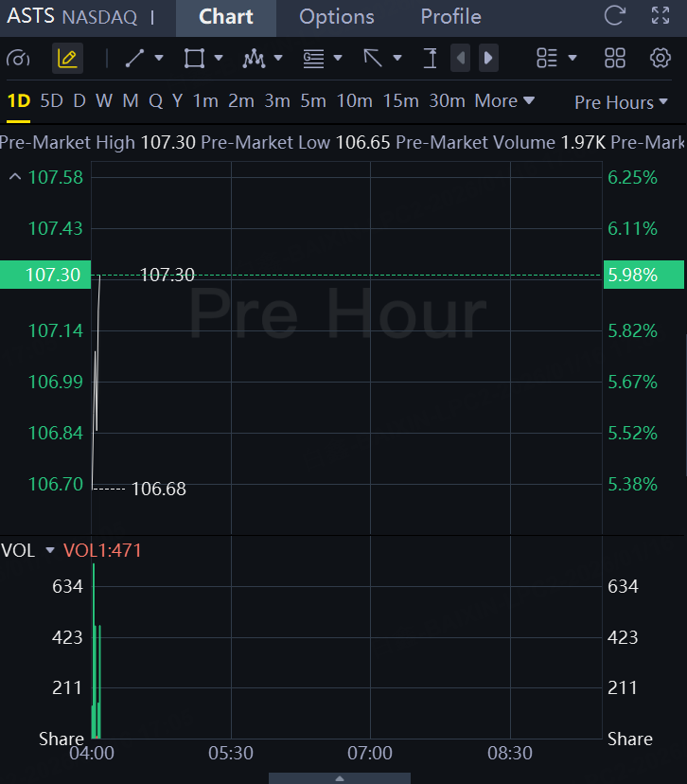Open the Pre Hours session dropdown
687x784 pixels.
coord(621,102)
